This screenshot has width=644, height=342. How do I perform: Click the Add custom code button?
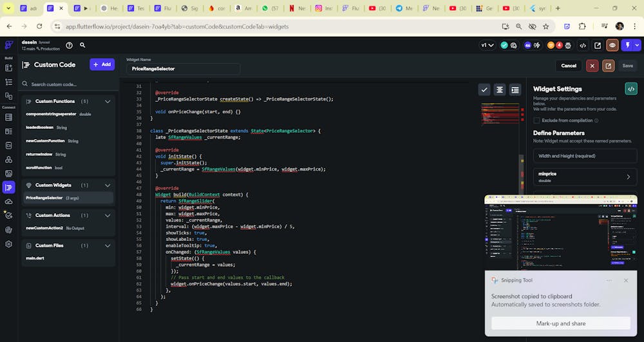pyautogui.click(x=102, y=64)
